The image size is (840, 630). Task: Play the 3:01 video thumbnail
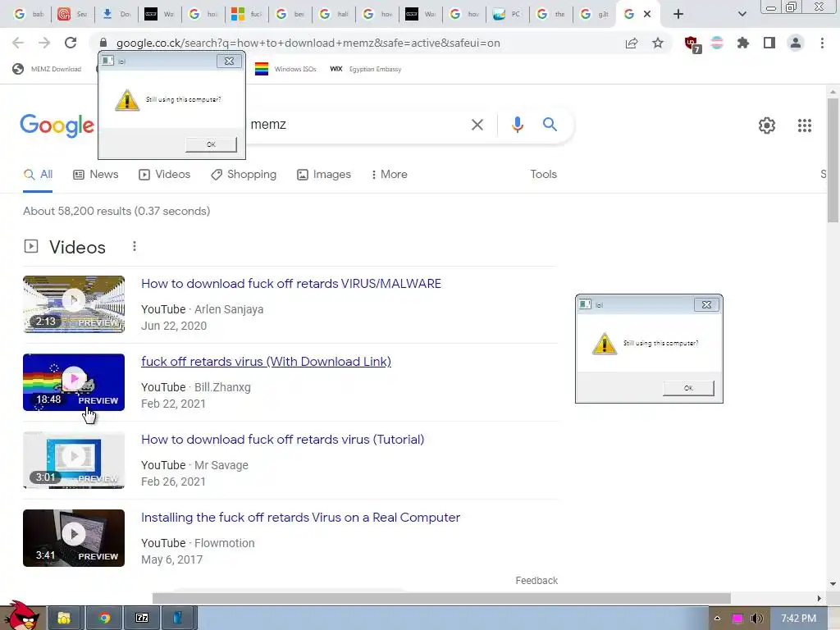(x=74, y=460)
